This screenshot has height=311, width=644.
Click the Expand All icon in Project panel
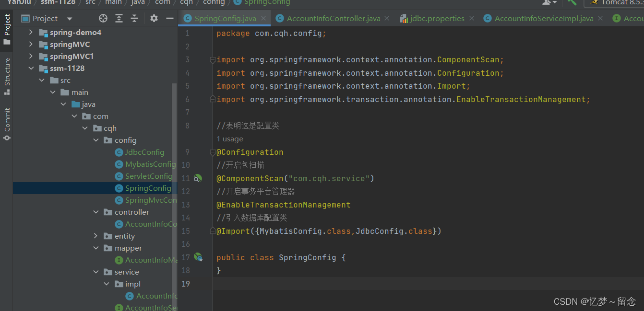(x=119, y=18)
